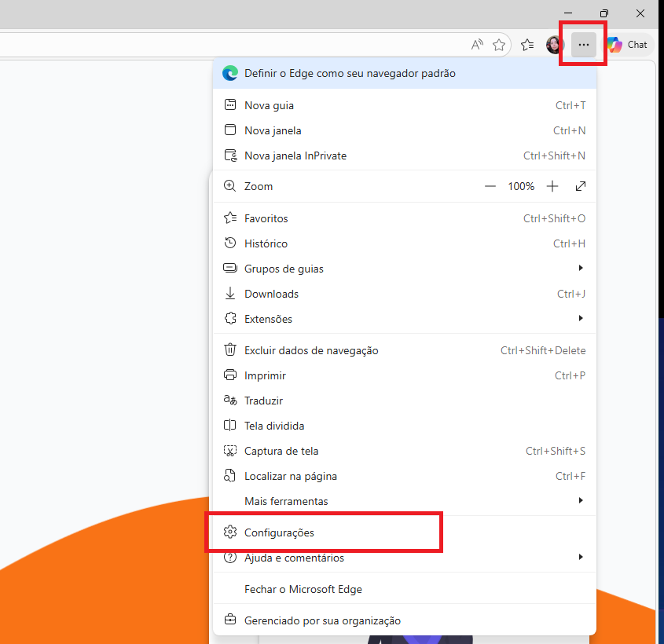The width and height of the screenshot is (664, 644).
Task: Choose Tela dividida option
Action: tap(405, 426)
